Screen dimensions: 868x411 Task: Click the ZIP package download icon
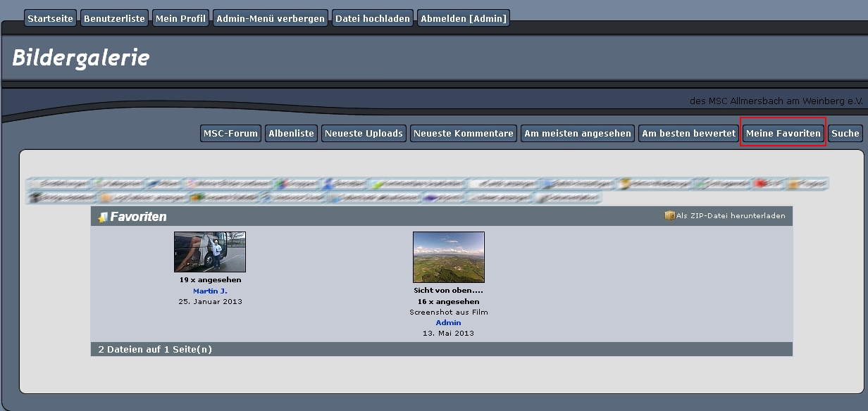[x=669, y=215]
